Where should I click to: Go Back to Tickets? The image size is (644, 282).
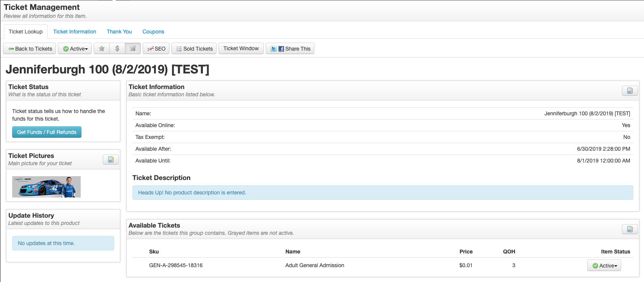[30, 49]
